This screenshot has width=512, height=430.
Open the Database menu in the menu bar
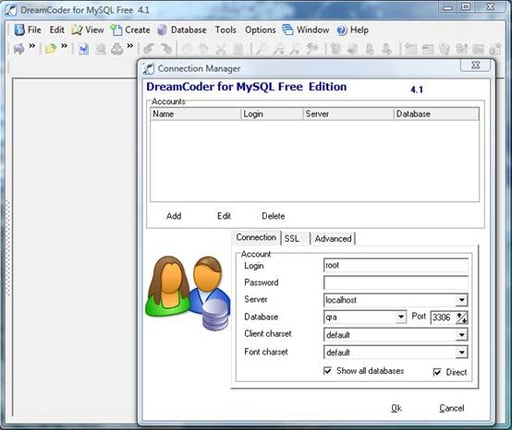[182, 30]
